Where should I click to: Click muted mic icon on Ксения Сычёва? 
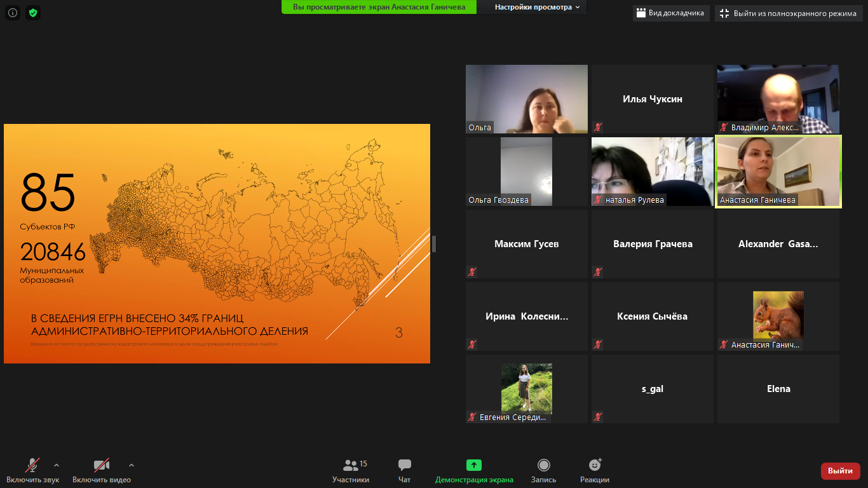click(598, 344)
